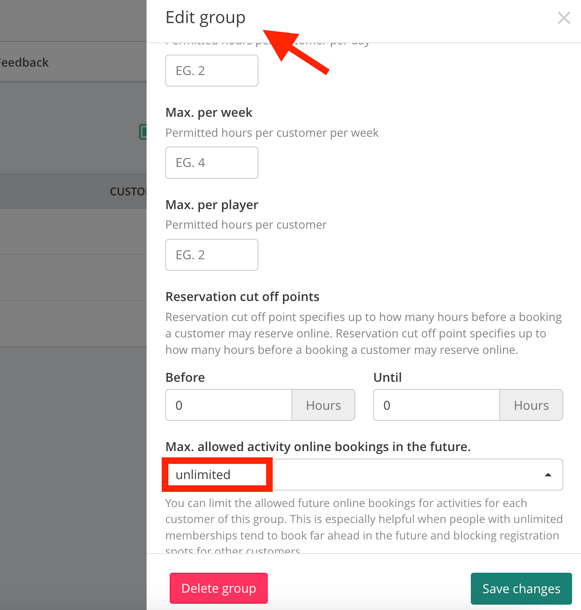The width and height of the screenshot is (581, 610).
Task: Click the CUSTO column header in background
Action: click(x=127, y=191)
